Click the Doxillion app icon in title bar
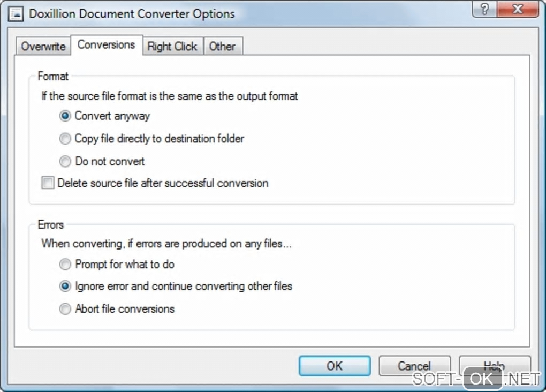546x392 pixels. coord(17,14)
